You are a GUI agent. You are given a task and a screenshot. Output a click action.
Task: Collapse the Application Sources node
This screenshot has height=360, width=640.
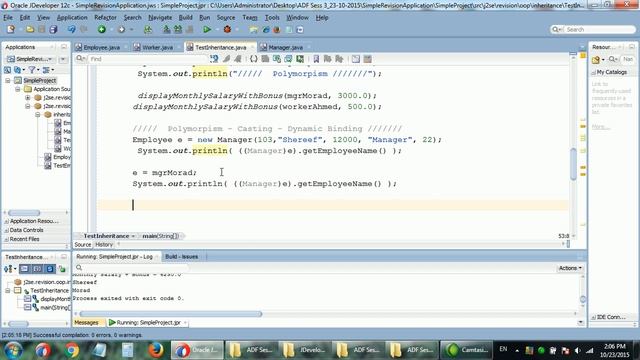tap(18, 89)
